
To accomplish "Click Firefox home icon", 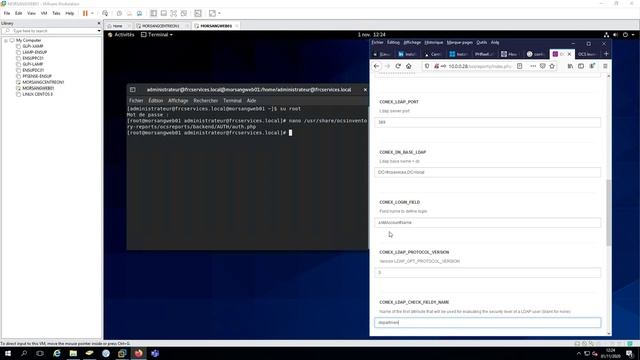I will point(409,66).
